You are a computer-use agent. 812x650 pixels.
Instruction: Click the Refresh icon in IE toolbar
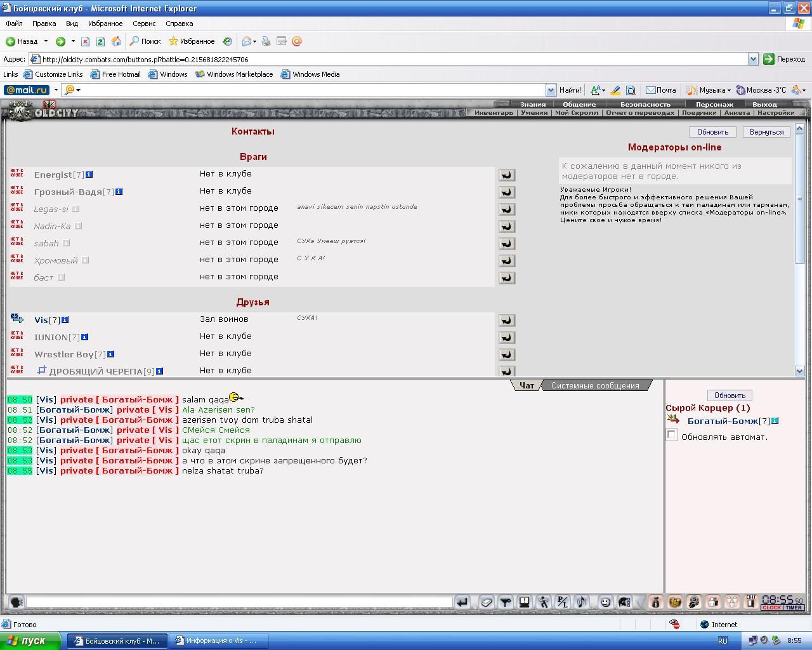coord(101,41)
